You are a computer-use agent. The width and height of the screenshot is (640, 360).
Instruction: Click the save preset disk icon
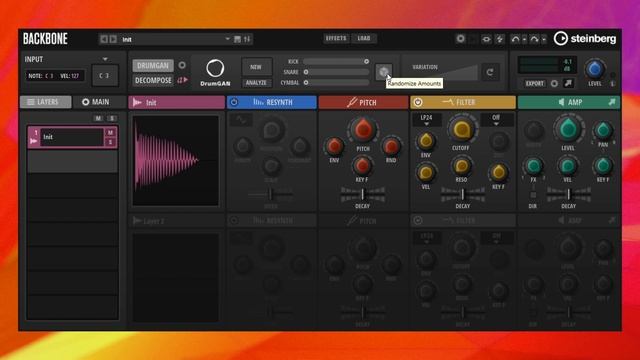point(238,39)
